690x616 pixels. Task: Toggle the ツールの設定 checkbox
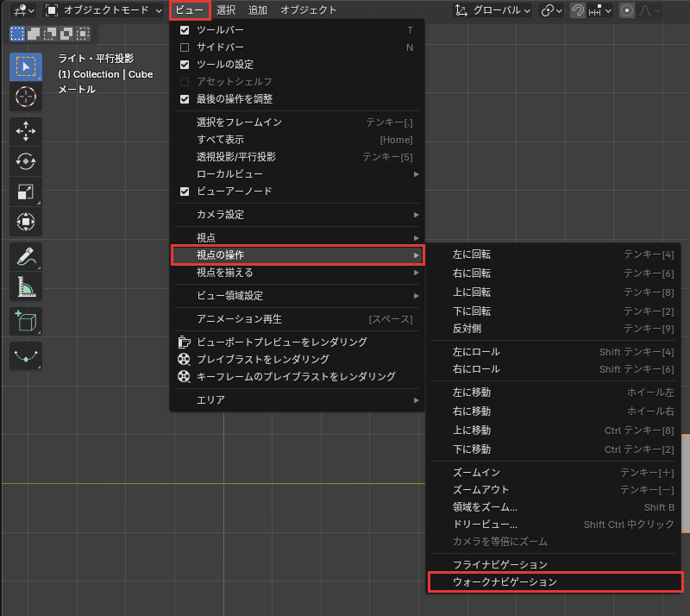[x=185, y=65]
